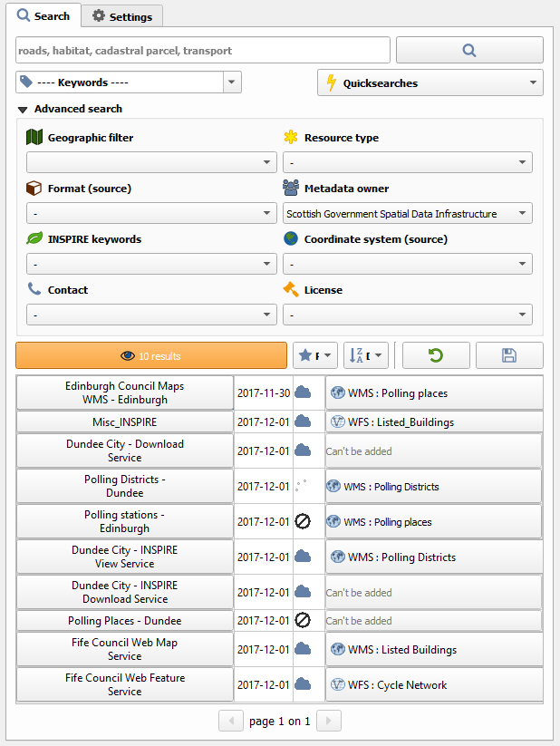Click the 10 results button

point(151,355)
